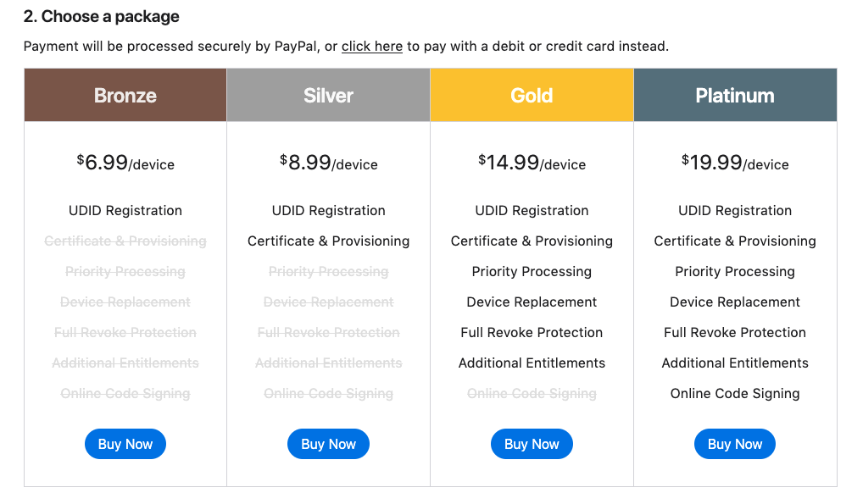Click the Gold $14.99/device price

click(532, 163)
